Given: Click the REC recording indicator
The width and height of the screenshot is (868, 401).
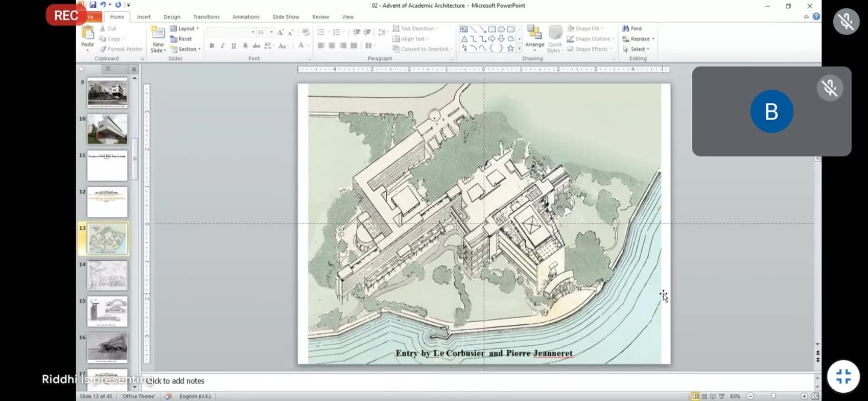Looking at the screenshot, I should click(66, 15).
